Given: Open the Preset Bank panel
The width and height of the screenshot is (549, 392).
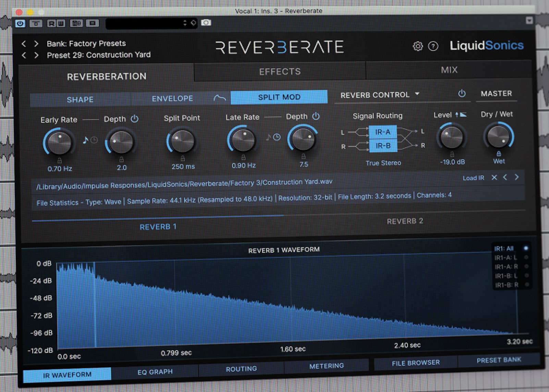Looking at the screenshot, I should pyautogui.click(x=499, y=360).
